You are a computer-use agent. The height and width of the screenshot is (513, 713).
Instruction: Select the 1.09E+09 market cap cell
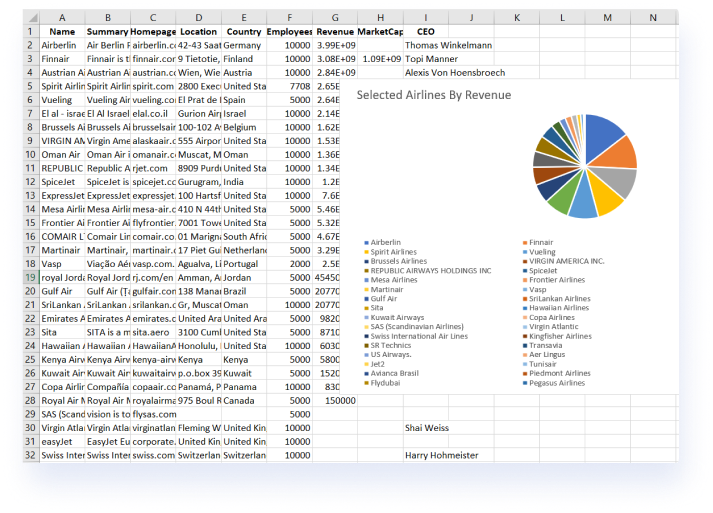(x=381, y=59)
